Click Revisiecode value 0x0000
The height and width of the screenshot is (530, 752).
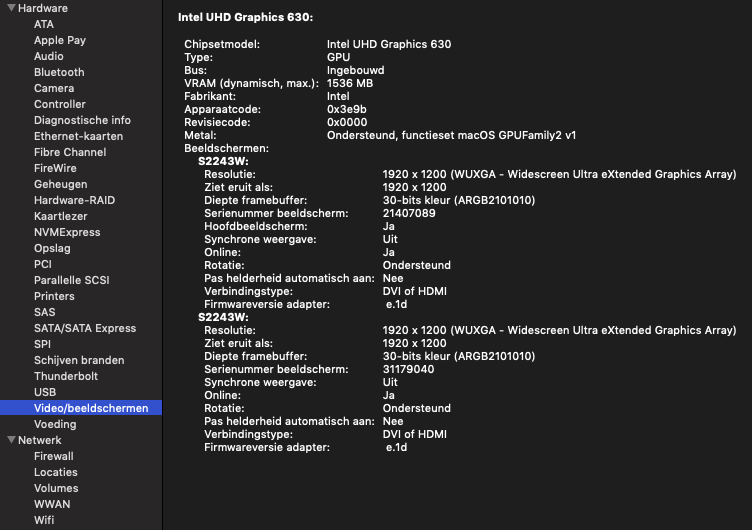347,122
